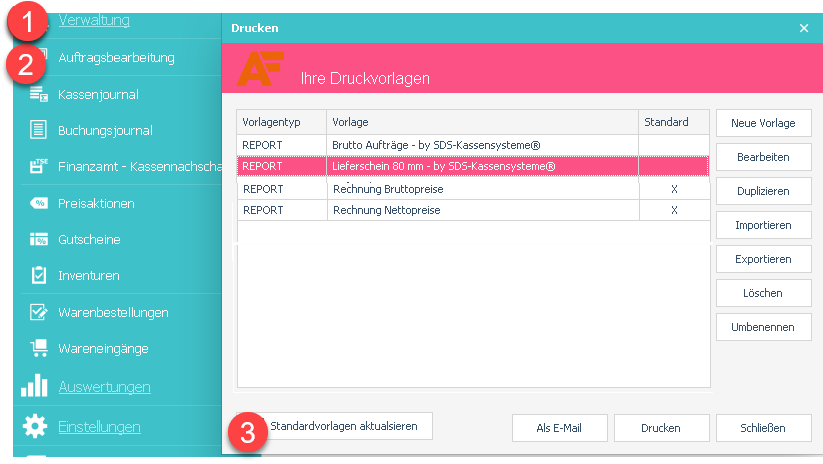Select Kassenjournal menu entry
Viewport: 823px width, 464px height.
98,94
